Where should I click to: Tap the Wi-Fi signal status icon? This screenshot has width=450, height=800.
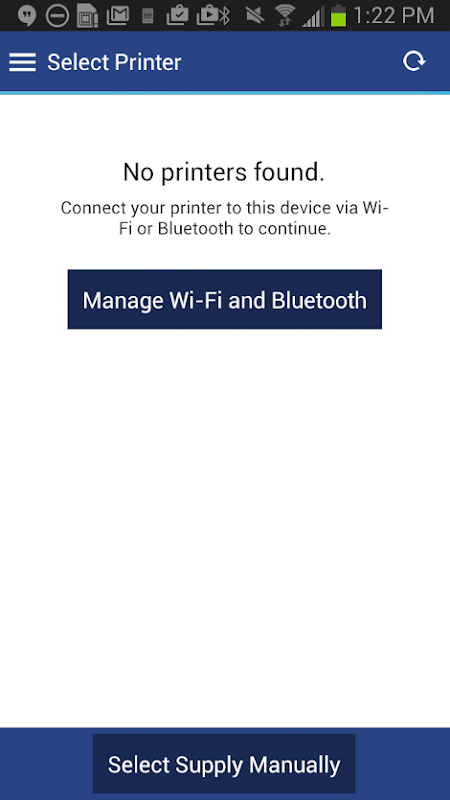tap(285, 16)
